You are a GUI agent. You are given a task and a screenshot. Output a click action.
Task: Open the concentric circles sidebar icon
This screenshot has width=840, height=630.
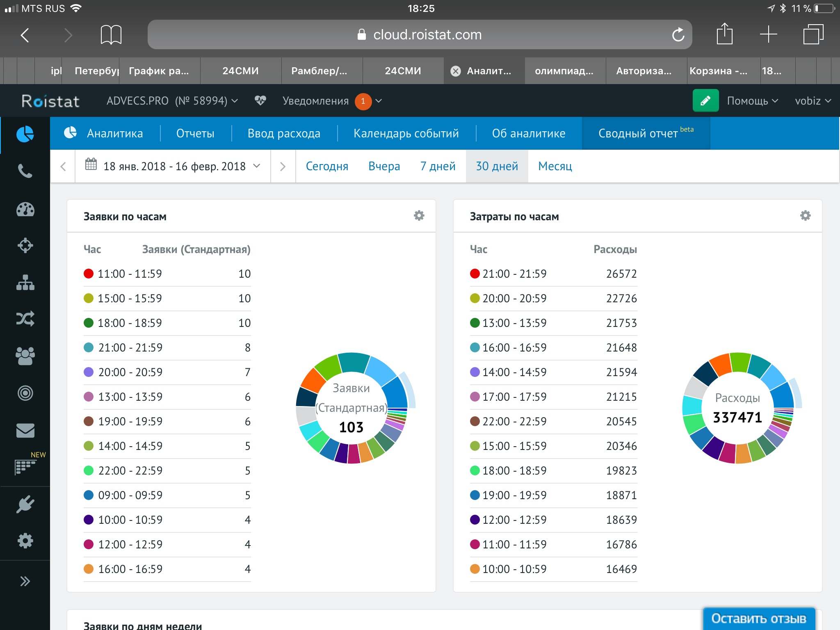25,393
